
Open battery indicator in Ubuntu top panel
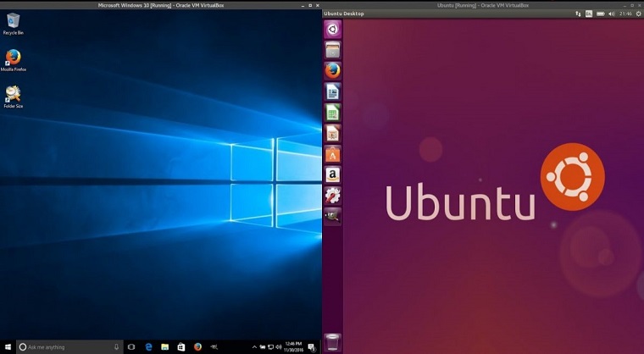coord(601,14)
